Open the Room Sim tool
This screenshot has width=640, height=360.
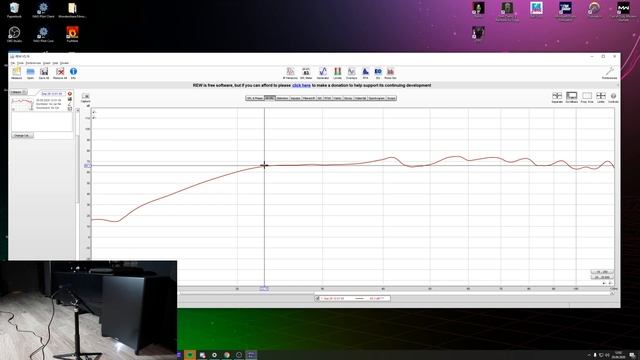point(390,73)
